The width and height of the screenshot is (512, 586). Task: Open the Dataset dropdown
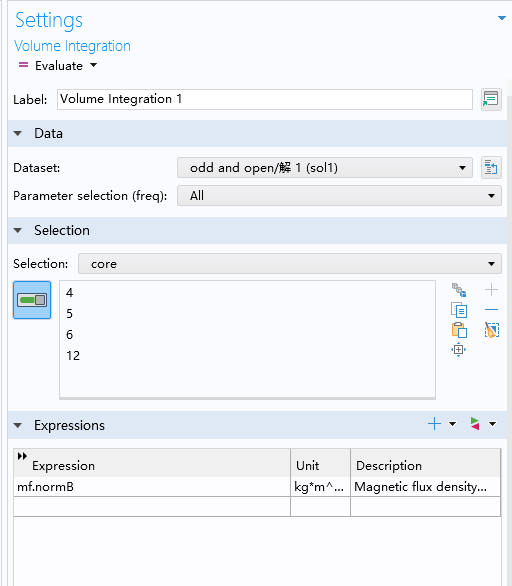point(325,168)
